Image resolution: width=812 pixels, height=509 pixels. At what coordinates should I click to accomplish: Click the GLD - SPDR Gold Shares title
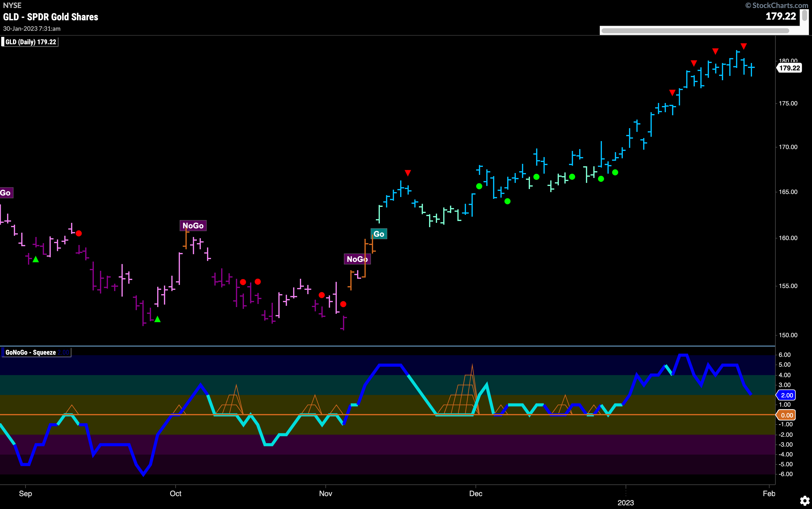tap(50, 17)
